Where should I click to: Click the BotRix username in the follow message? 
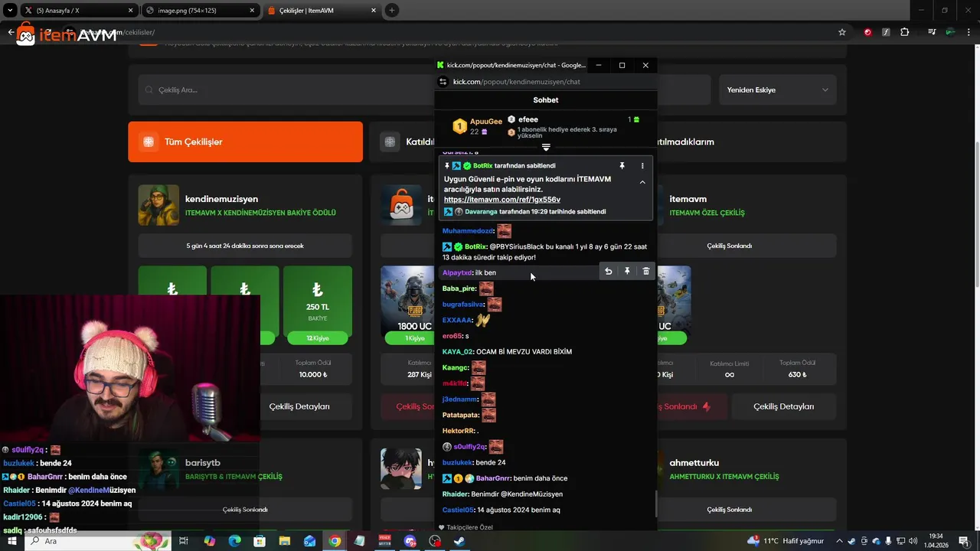pos(475,246)
